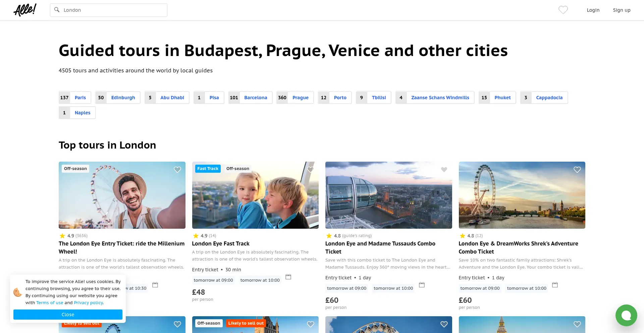Open calendar for London Eye Fast Track
The width and height of the screenshot is (644, 333).
288,277
